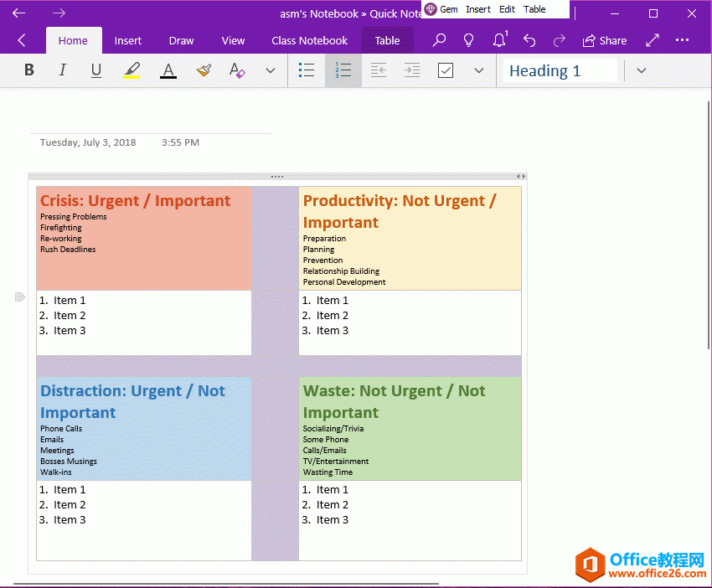Viewport: 712px width, 588px height.
Task: Increase the paragraph indent
Action: coord(411,70)
